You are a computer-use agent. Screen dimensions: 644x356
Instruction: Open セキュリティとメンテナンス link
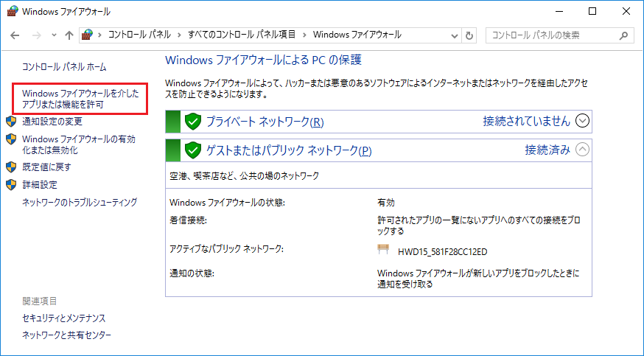point(63,318)
